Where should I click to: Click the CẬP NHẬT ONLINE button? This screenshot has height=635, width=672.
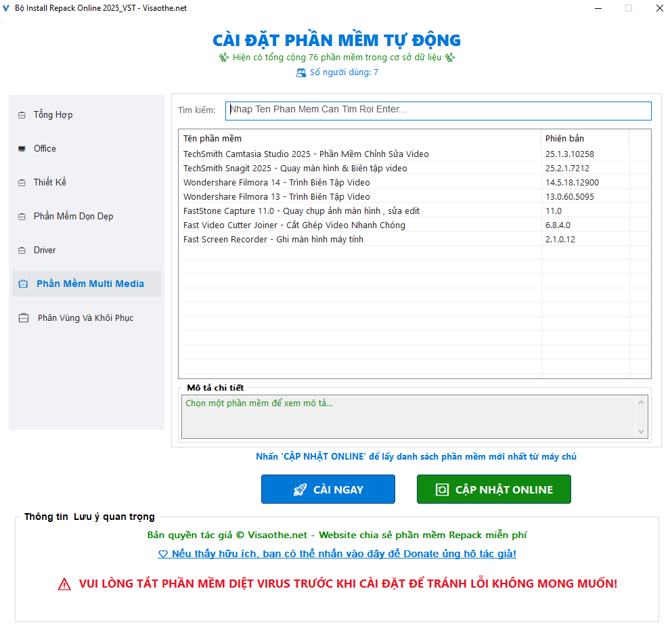(494, 489)
